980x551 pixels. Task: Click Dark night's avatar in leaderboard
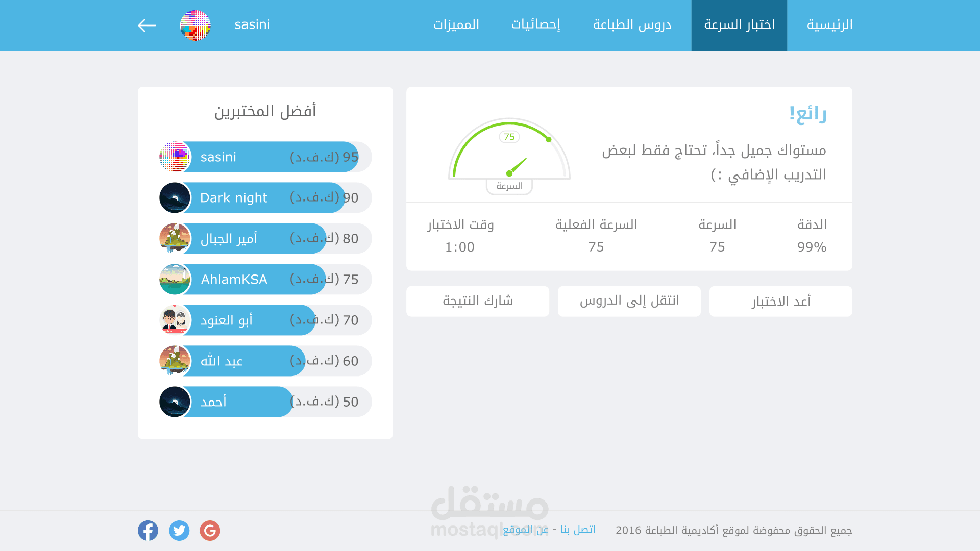click(x=175, y=198)
